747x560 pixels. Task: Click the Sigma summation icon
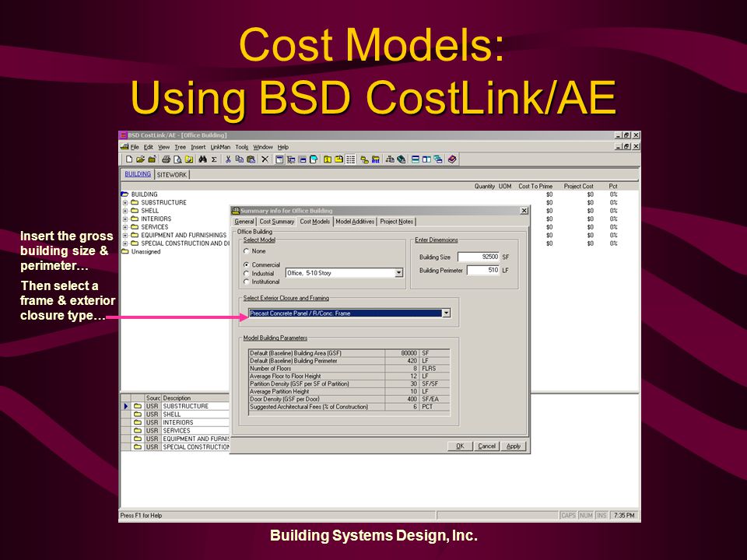click(214, 159)
